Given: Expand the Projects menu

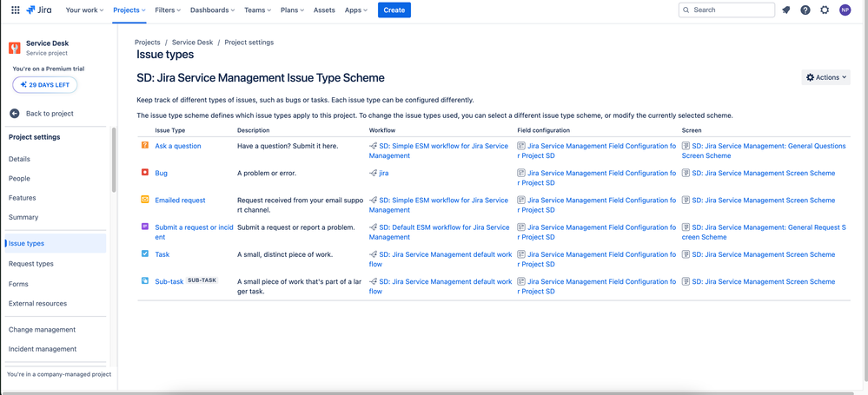Looking at the screenshot, I should 129,10.
